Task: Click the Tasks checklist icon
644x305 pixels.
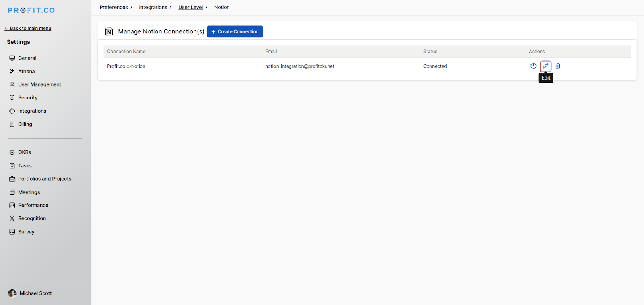Action: tap(12, 166)
